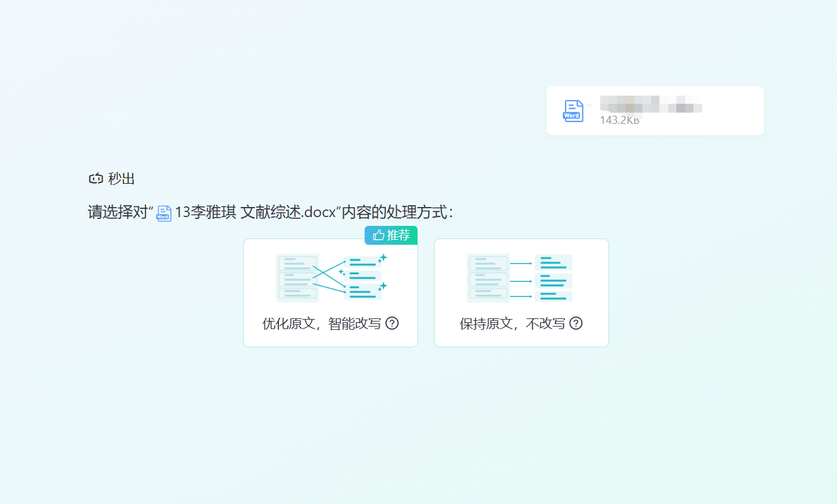This screenshot has width=837, height=504.
Task: Click the 内容的处理方式 text after file name
Action: pos(397,213)
